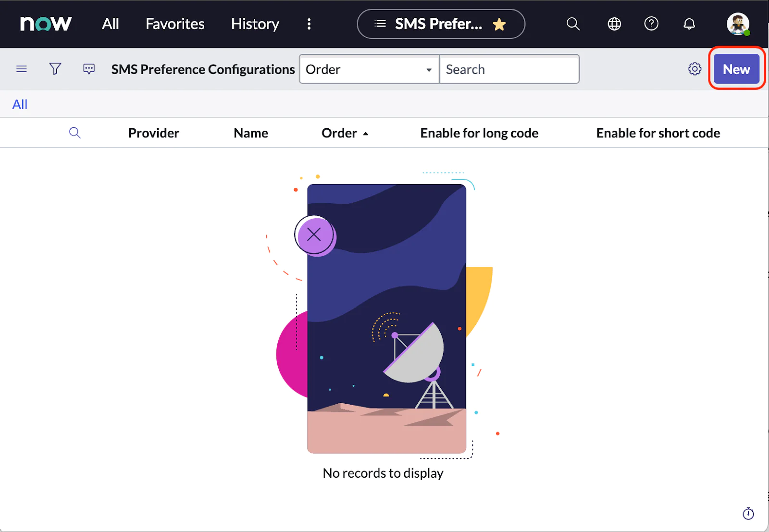This screenshot has width=769, height=532.
Task: Toggle favorite star for SMS Preferences
Action: coord(499,24)
